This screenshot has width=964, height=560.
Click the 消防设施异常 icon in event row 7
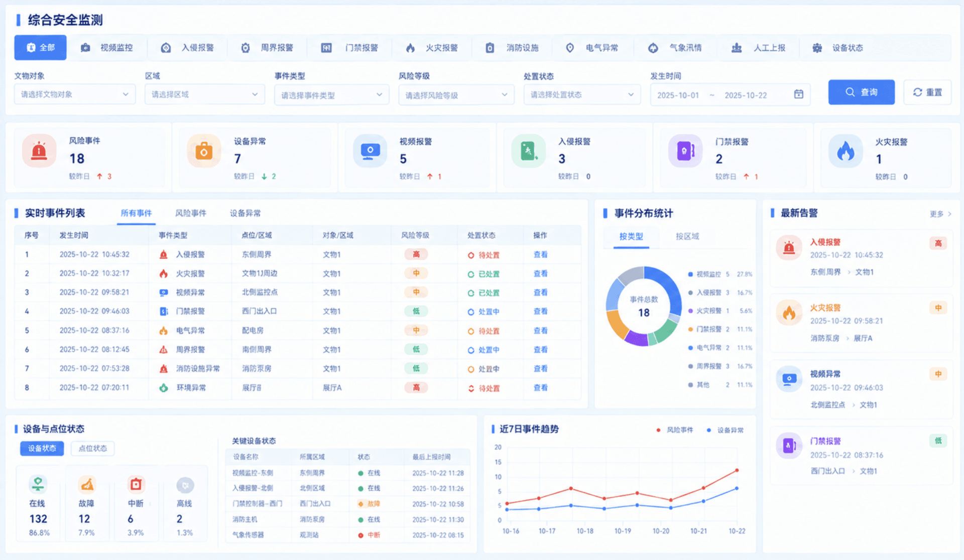[x=164, y=369]
